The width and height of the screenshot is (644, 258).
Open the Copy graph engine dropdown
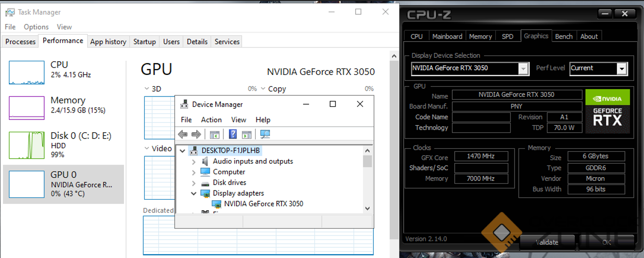click(263, 89)
